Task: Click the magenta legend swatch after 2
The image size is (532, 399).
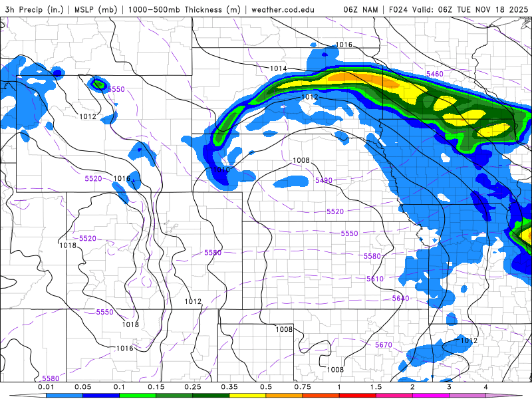Action: 431,396
